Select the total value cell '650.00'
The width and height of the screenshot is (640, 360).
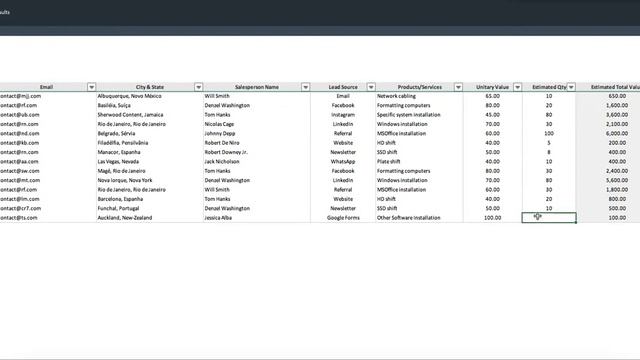point(608,96)
